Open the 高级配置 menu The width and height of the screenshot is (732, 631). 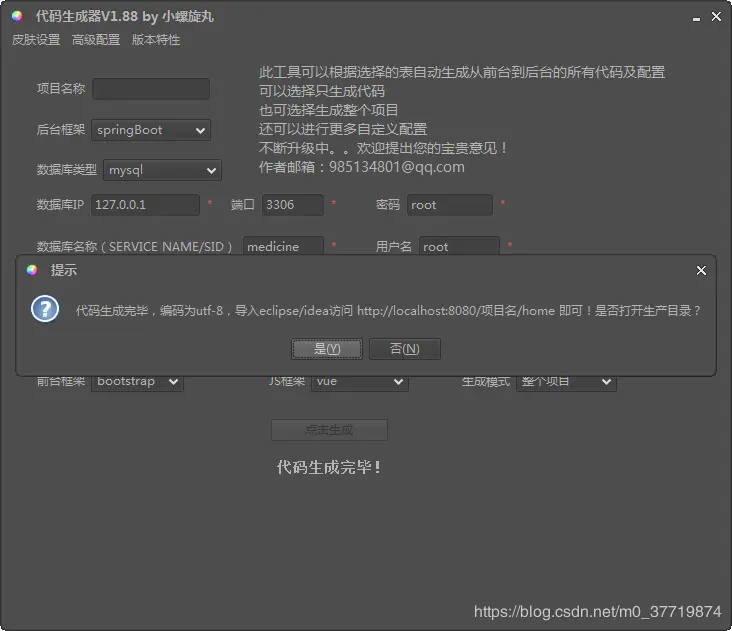click(x=96, y=40)
